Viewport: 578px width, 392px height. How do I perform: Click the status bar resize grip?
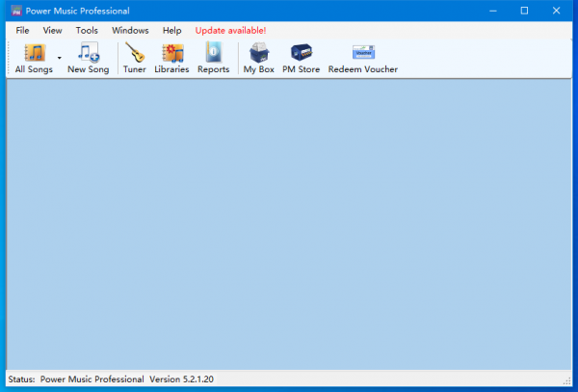pos(565,382)
